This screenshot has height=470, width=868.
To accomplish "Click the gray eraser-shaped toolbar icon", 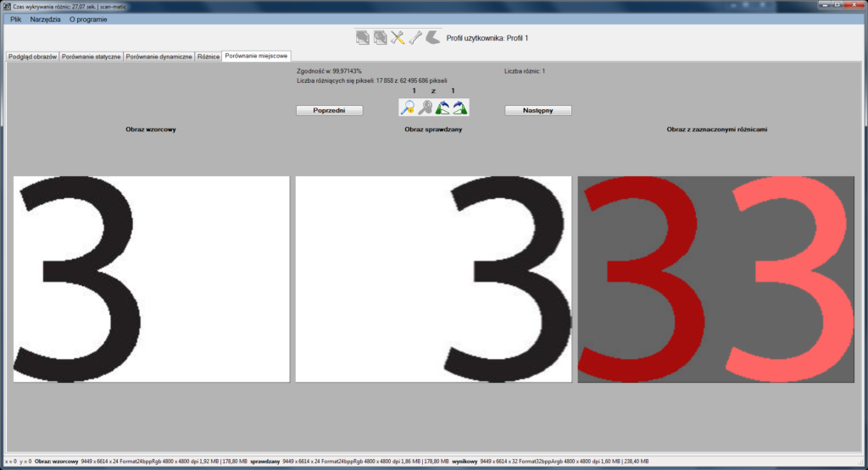I will (433, 37).
